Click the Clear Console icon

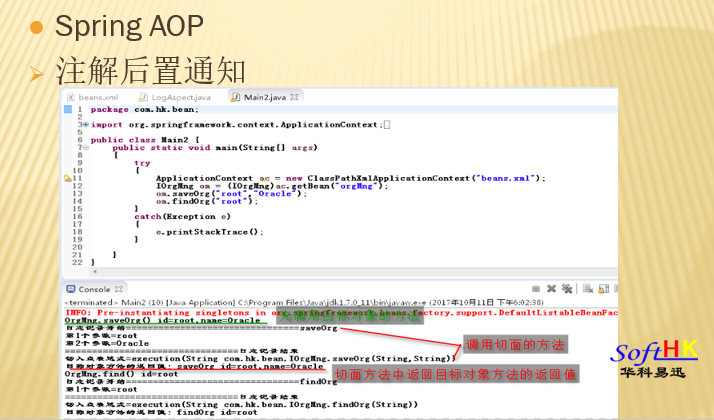coord(588,289)
